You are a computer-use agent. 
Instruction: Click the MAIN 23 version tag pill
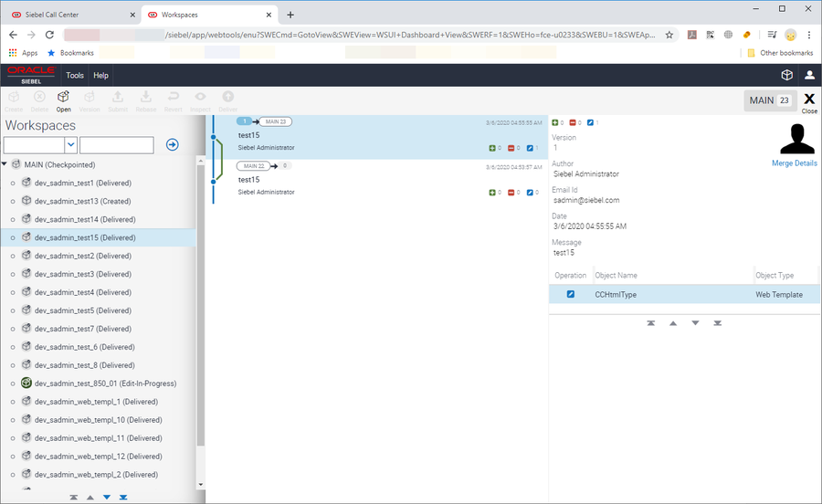[276, 121]
